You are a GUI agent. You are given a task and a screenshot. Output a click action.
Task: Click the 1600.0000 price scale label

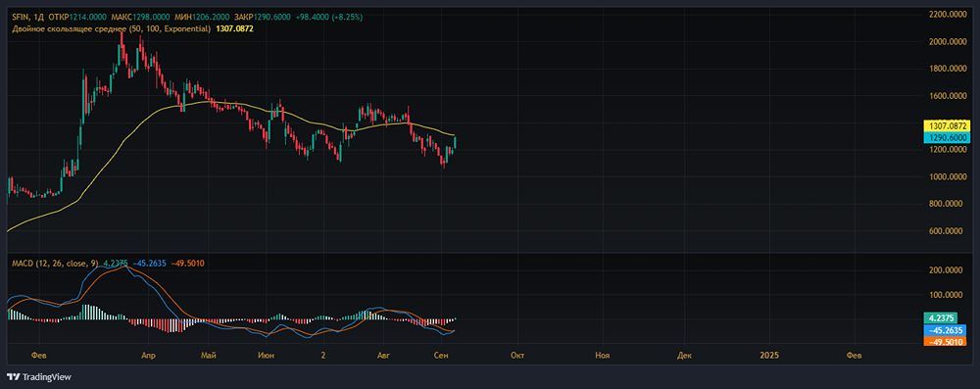pyautogui.click(x=948, y=96)
